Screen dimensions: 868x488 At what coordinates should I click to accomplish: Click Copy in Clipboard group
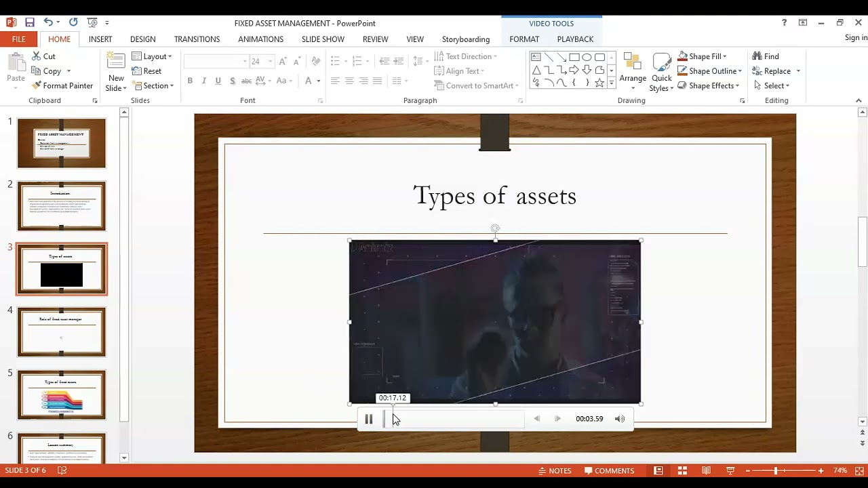pyautogui.click(x=52, y=71)
